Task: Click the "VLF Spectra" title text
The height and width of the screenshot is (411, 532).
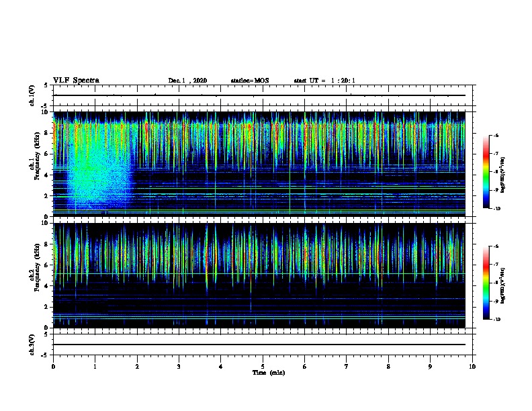Action: coord(76,81)
